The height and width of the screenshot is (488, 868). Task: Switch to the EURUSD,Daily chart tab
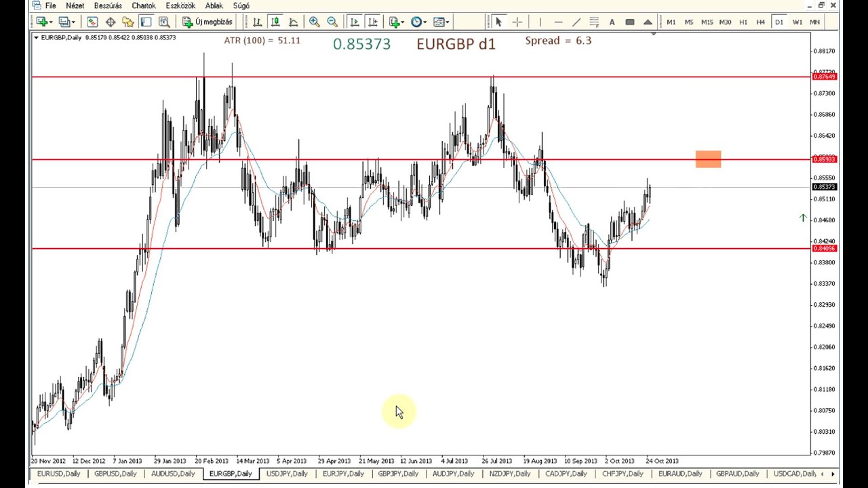coord(58,474)
